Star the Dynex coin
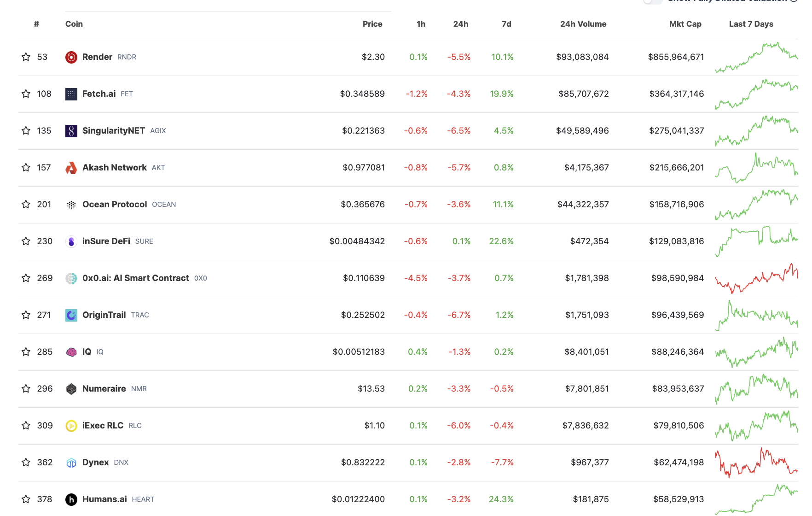812x516 pixels. [26, 462]
